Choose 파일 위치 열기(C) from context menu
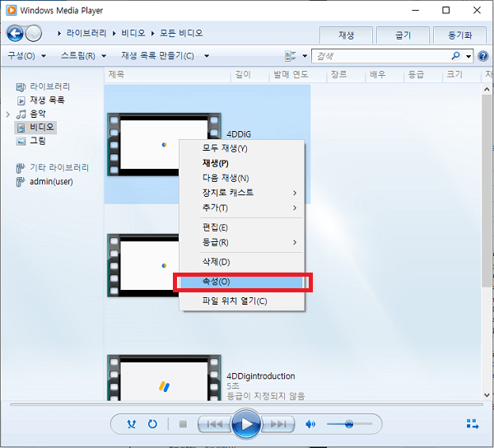Viewport: 494px width, 448px height. pyautogui.click(x=241, y=301)
